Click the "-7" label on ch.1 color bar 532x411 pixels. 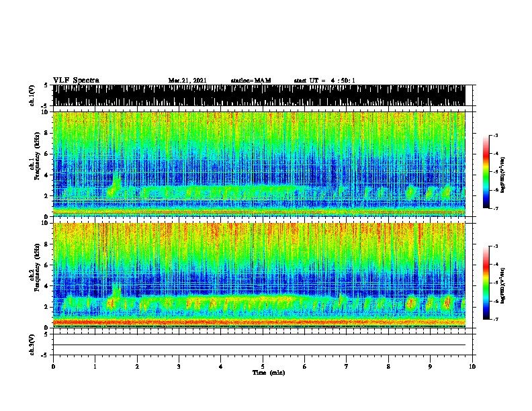495,208
